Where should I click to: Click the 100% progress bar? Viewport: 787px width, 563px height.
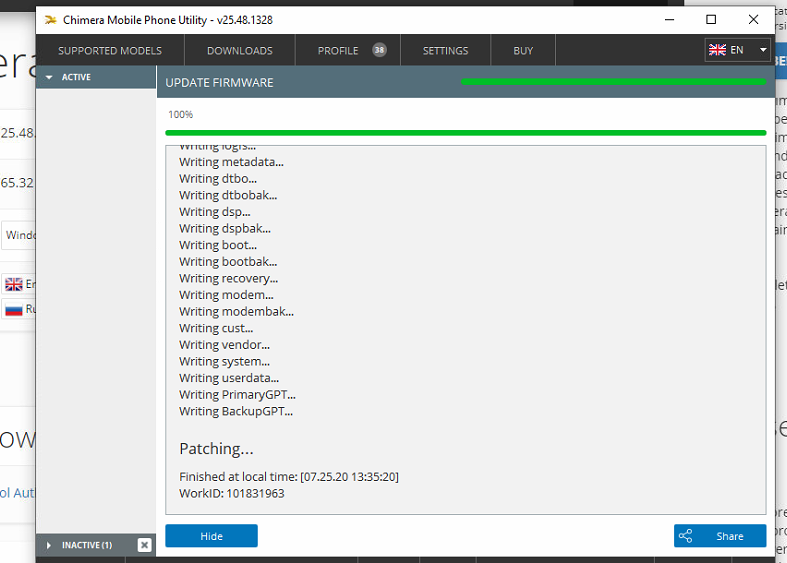tap(466, 133)
